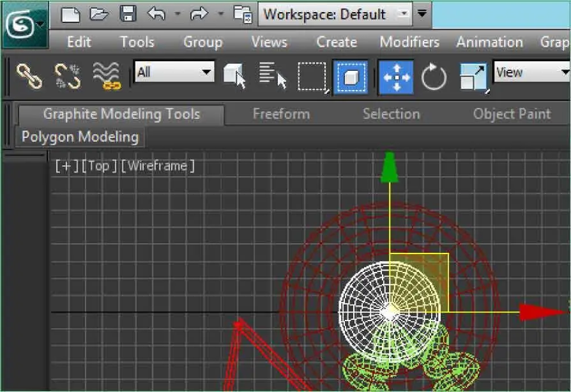
Task: Open the Selection Filter 'All' dropdown
Action: coord(174,72)
